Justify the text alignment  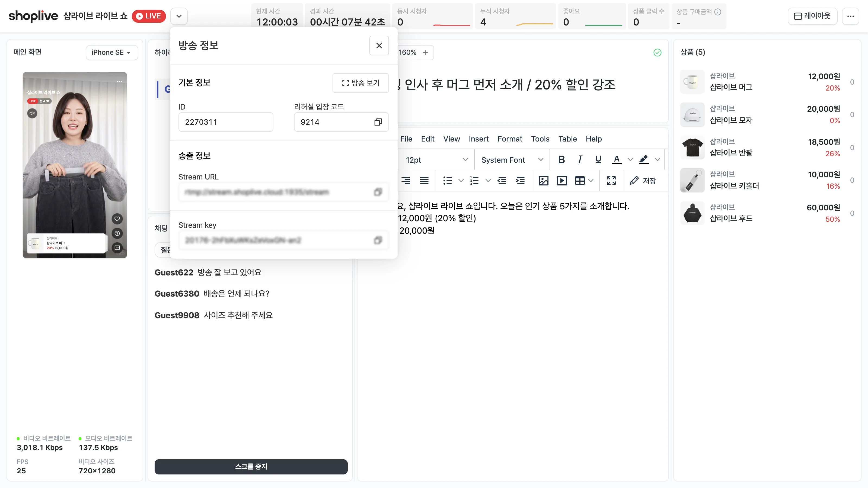pos(424,181)
